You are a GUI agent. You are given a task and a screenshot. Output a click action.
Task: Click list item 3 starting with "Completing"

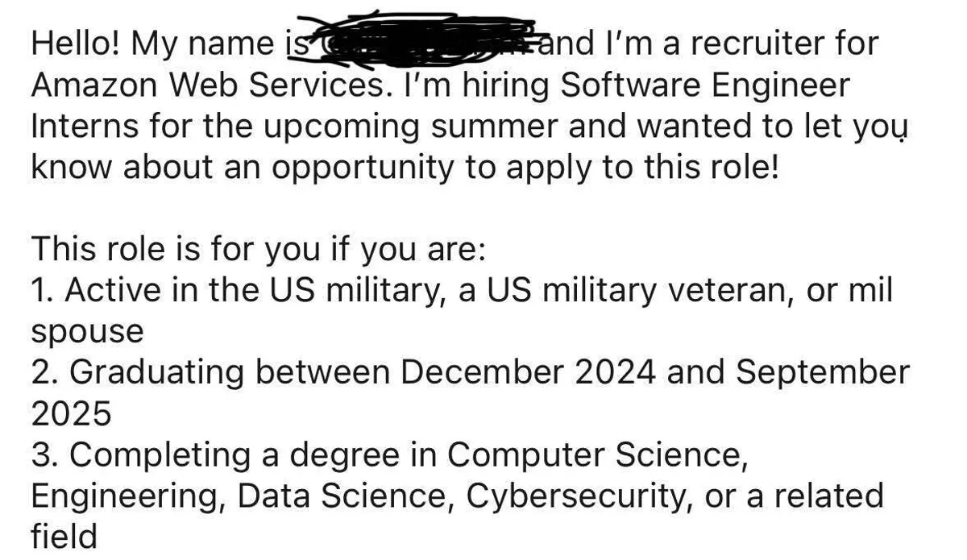(385, 454)
